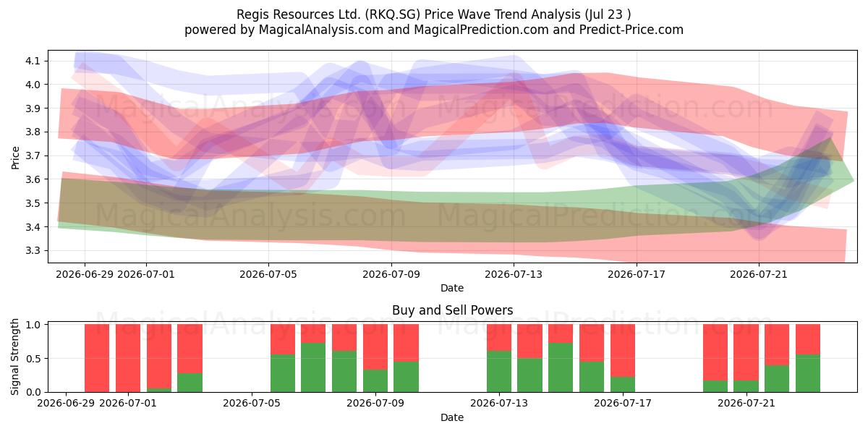Click 2026-07-17 under the Buy and Sell chart
Image resolution: width=868 pixels, height=434 pixels.
tap(623, 403)
